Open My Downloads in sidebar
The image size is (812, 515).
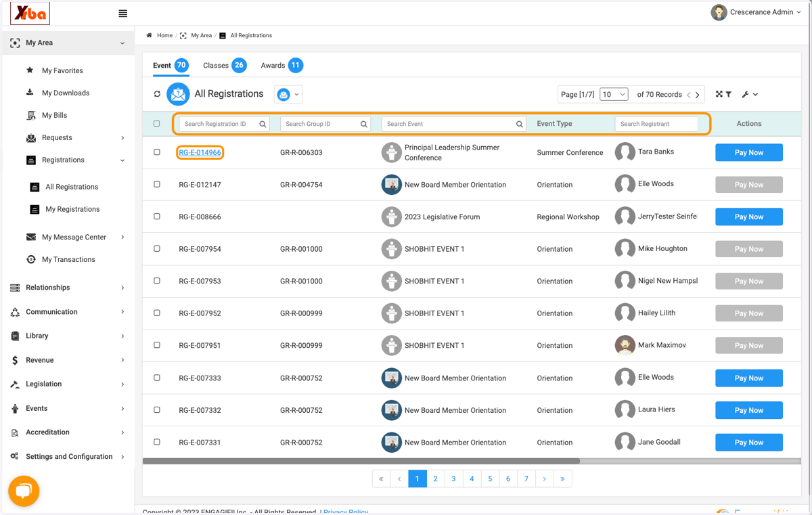pos(66,93)
